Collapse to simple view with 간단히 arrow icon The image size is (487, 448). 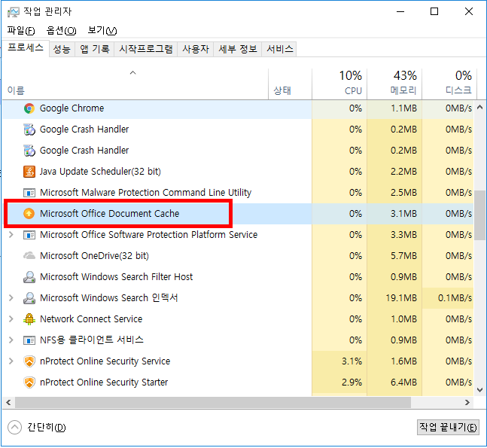tap(14, 428)
